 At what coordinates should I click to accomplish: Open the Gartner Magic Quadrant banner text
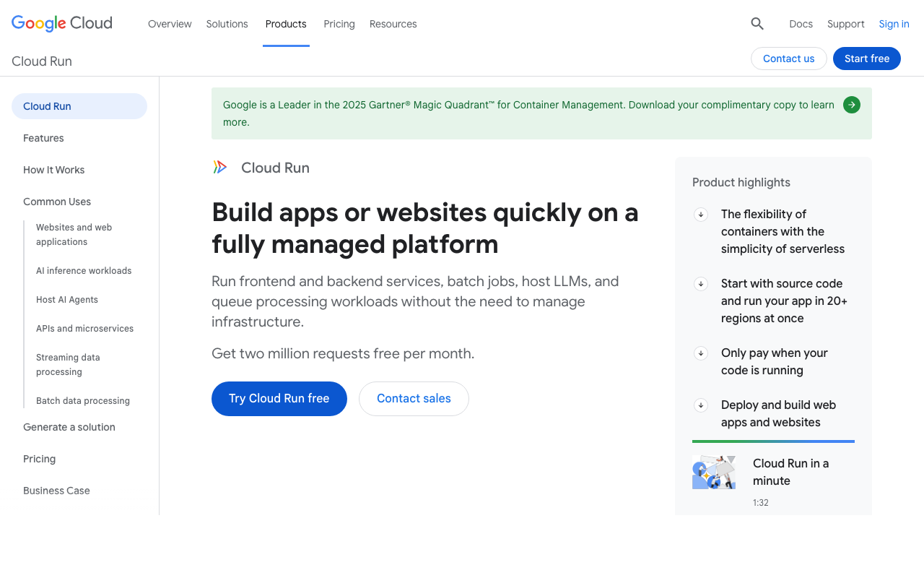528,113
